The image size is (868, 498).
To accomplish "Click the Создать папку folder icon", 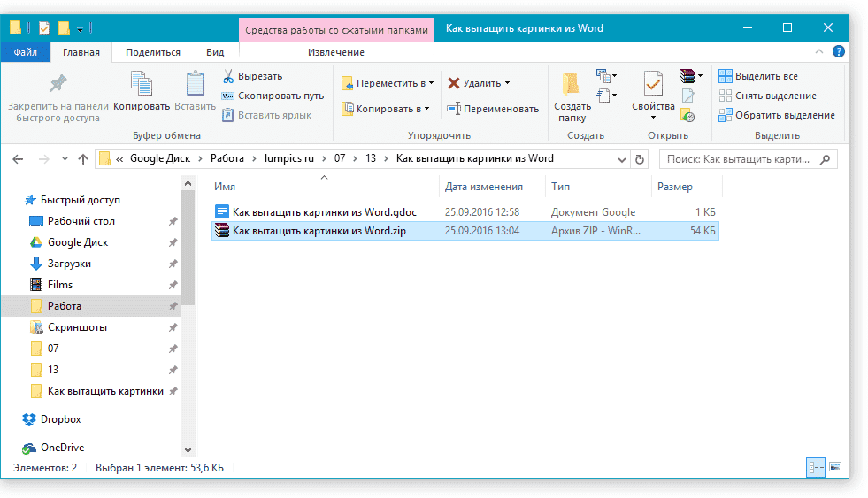I will click(x=572, y=85).
